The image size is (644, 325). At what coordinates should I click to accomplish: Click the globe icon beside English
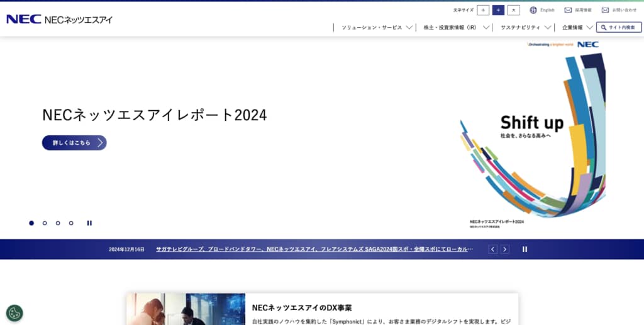pos(533,10)
